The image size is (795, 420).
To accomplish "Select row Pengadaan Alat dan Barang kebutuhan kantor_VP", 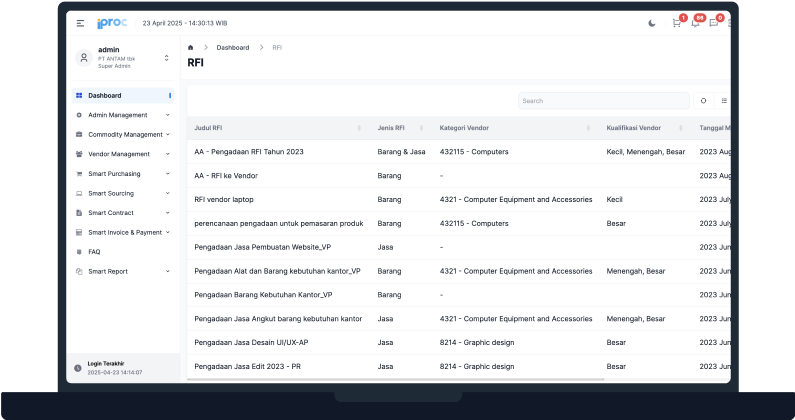I will click(x=459, y=271).
